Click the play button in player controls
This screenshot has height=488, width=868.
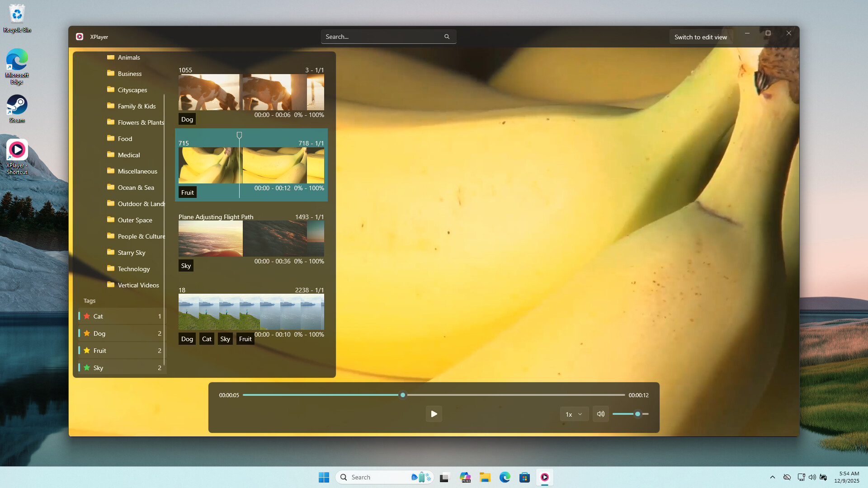tap(434, 414)
